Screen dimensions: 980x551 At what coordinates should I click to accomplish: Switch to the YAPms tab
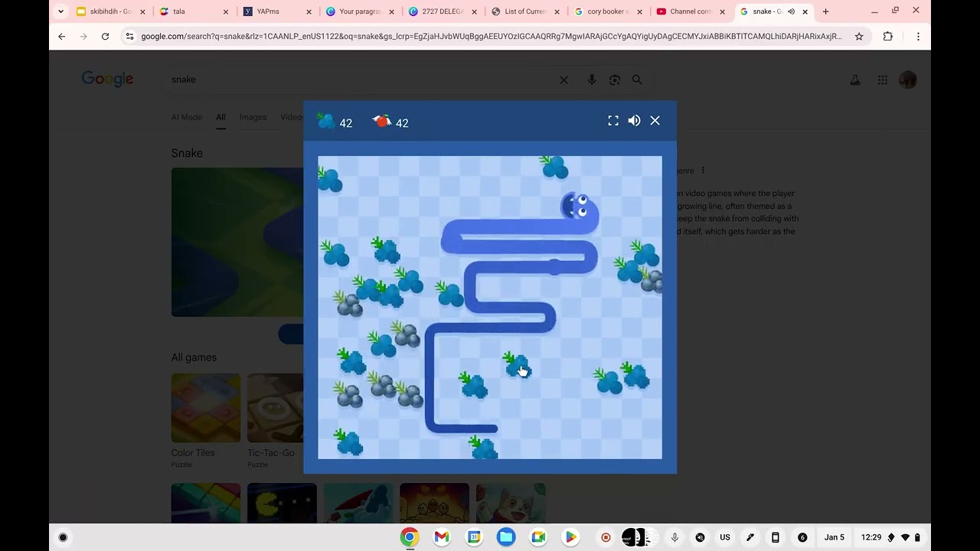(x=276, y=11)
